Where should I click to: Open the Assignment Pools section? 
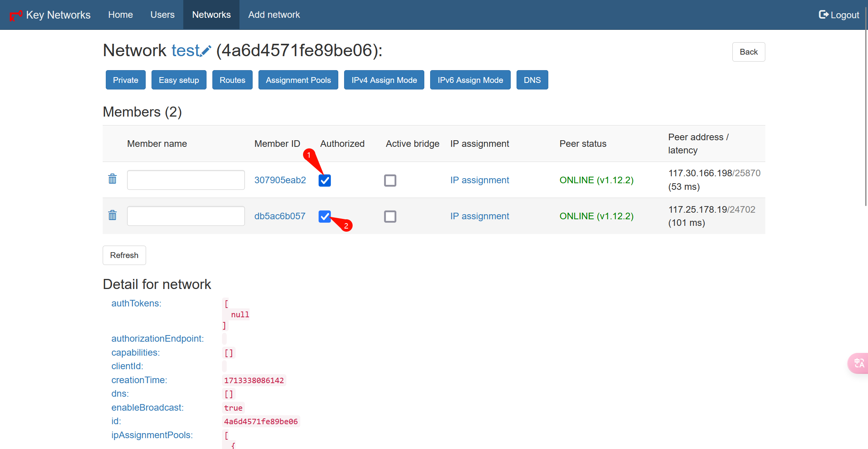[298, 80]
